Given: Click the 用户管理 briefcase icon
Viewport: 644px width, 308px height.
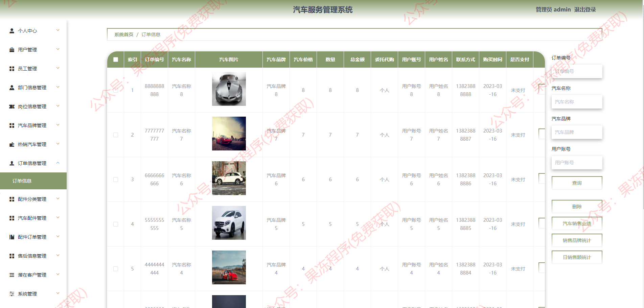Looking at the screenshot, I should click(x=12, y=50).
